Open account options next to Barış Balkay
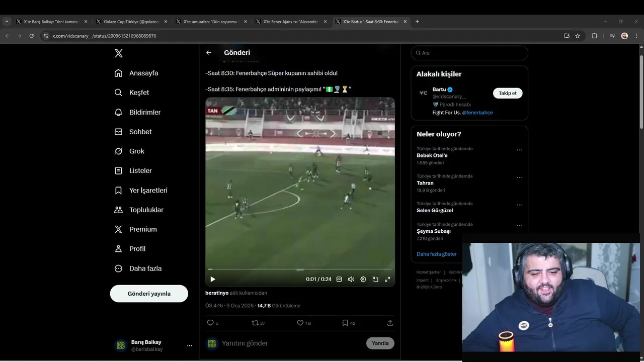The width and height of the screenshot is (644, 362). [190, 345]
